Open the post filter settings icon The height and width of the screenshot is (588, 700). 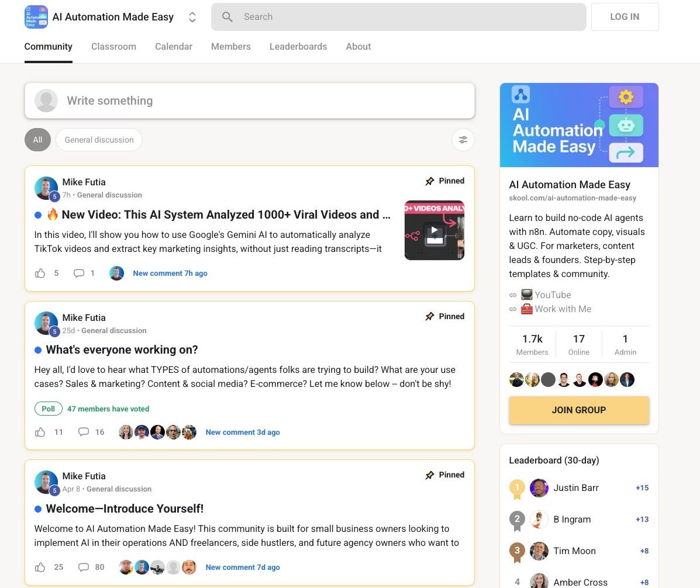click(x=463, y=140)
